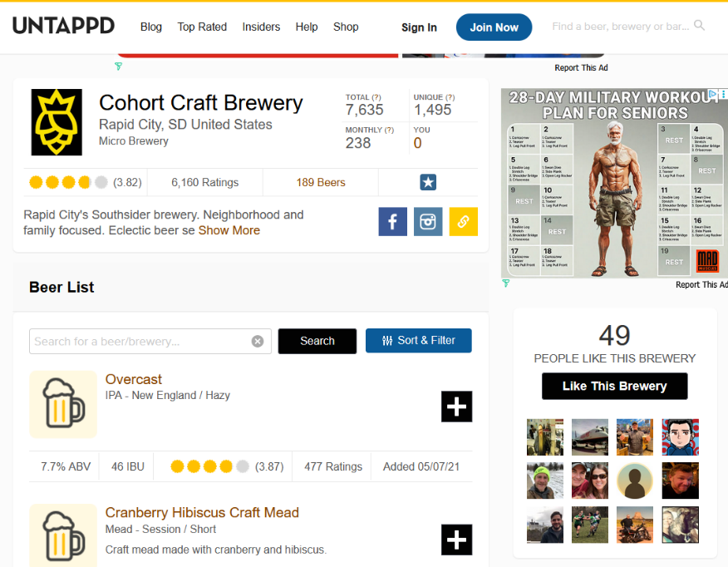Open the Top Rated menu item
The image size is (728, 567).
click(202, 27)
